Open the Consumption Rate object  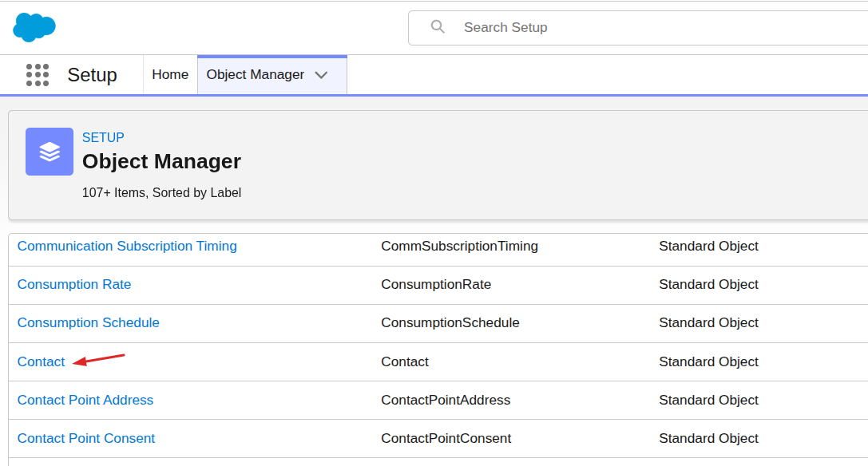[74, 285]
